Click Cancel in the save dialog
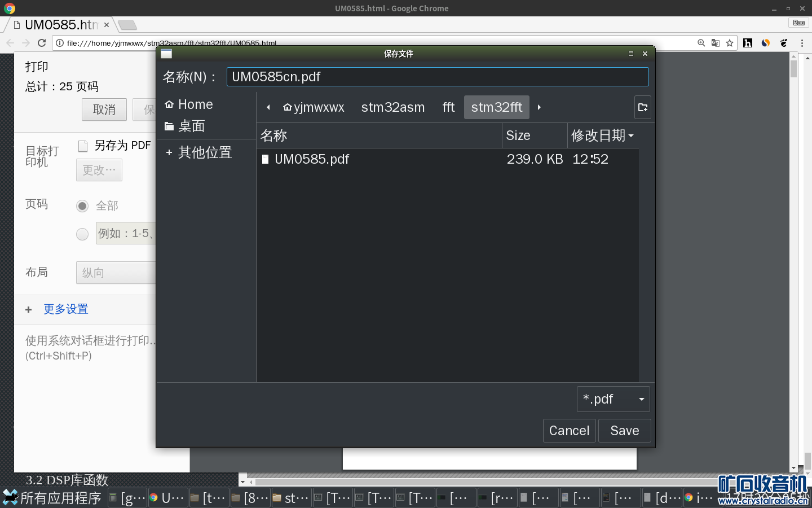The height and width of the screenshot is (508, 812). (570, 431)
